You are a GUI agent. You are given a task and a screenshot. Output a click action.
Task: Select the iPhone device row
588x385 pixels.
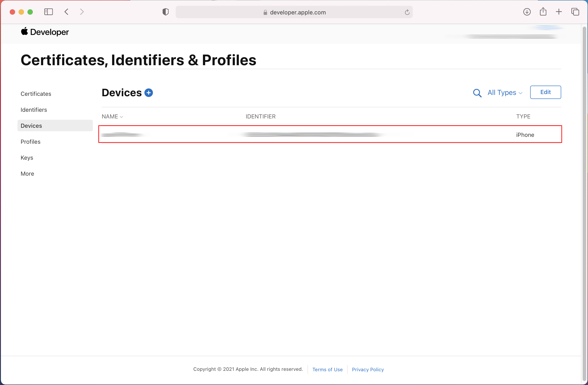click(330, 134)
